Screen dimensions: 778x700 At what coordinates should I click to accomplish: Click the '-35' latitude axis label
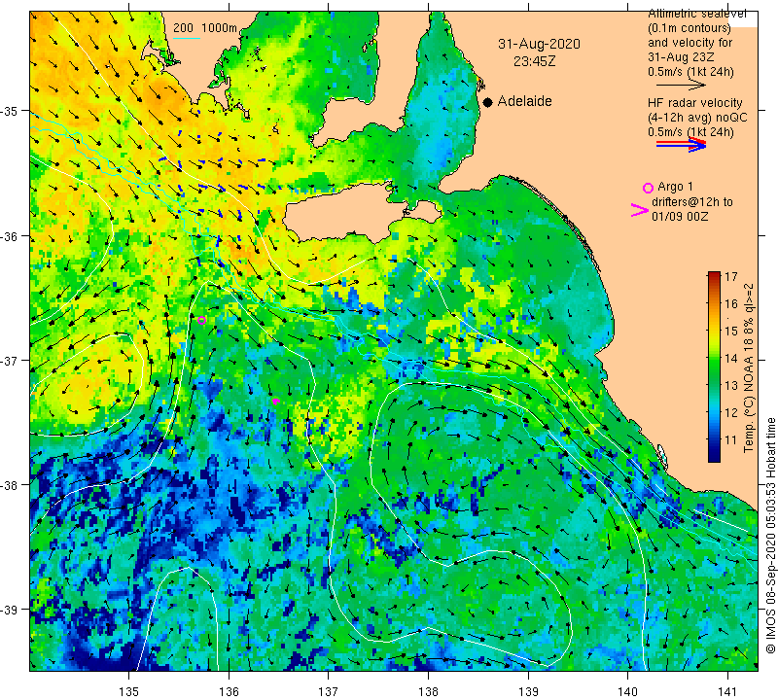[x=10, y=111]
